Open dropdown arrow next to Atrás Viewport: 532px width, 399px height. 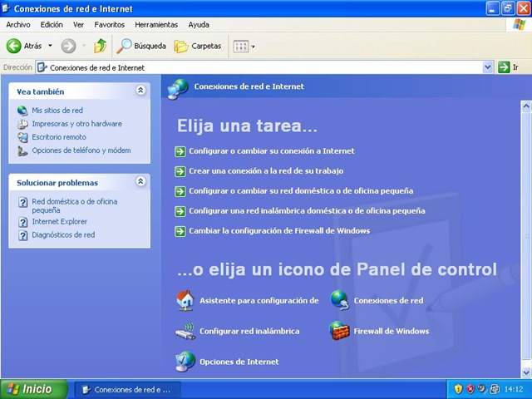(x=50, y=46)
